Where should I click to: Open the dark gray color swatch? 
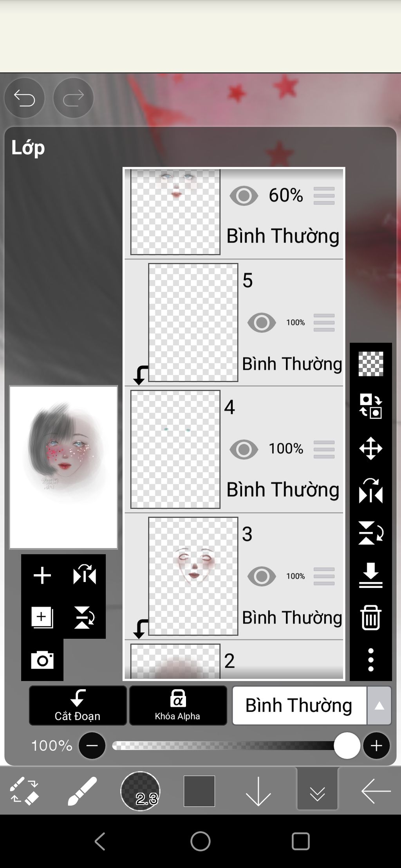[199, 791]
